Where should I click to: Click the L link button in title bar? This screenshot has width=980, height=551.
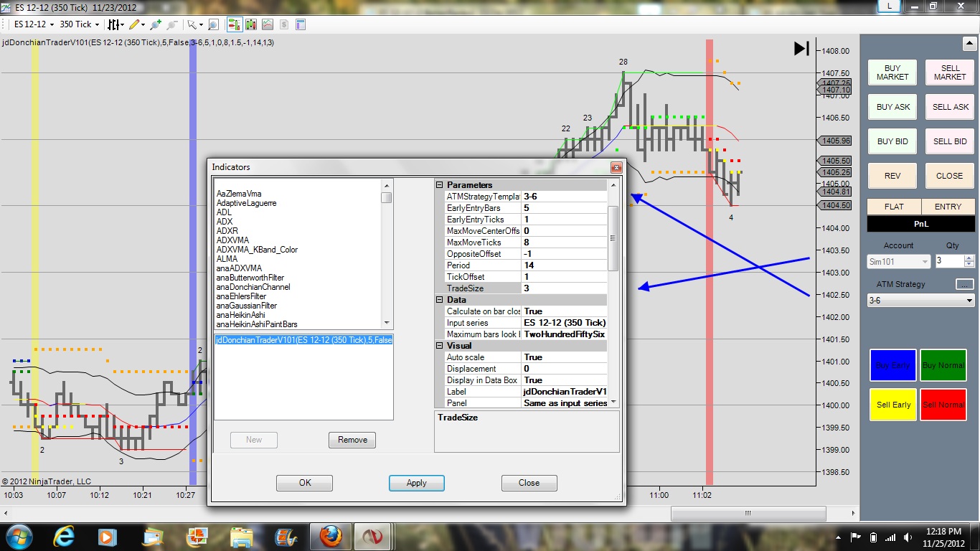coord(890,6)
